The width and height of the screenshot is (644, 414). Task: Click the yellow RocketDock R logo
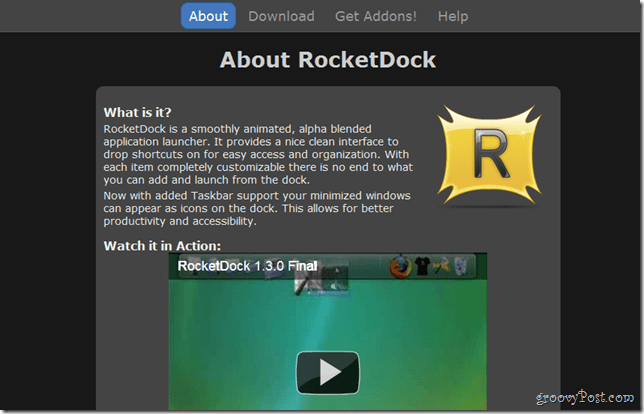pos(489,154)
